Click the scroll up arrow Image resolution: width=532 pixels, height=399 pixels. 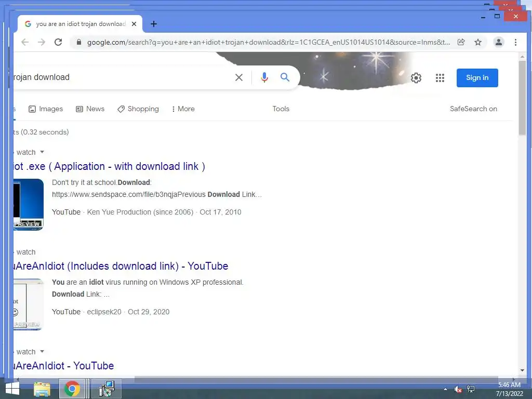[x=522, y=57]
